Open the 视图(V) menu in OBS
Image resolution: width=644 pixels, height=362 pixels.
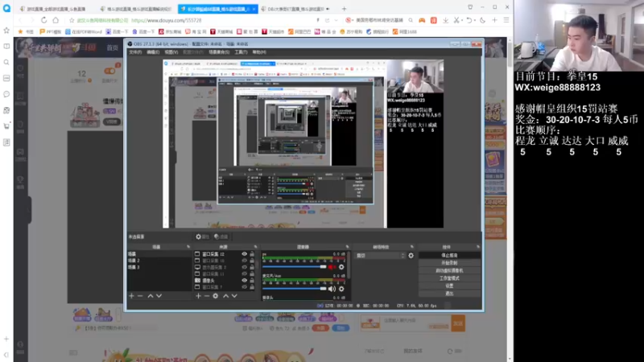(171, 52)
